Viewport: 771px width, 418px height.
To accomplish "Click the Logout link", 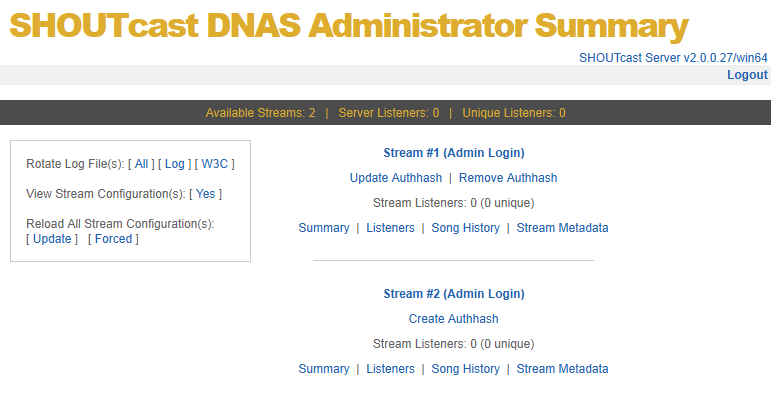I will 747,75.
